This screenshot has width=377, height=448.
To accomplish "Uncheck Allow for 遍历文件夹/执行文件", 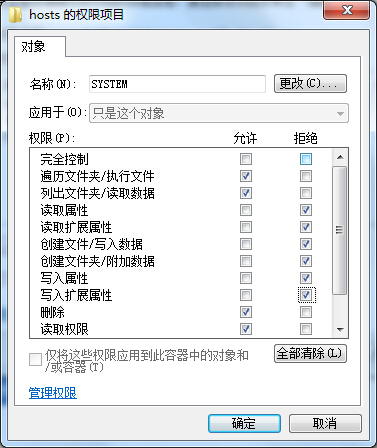I will click(246, 176).
